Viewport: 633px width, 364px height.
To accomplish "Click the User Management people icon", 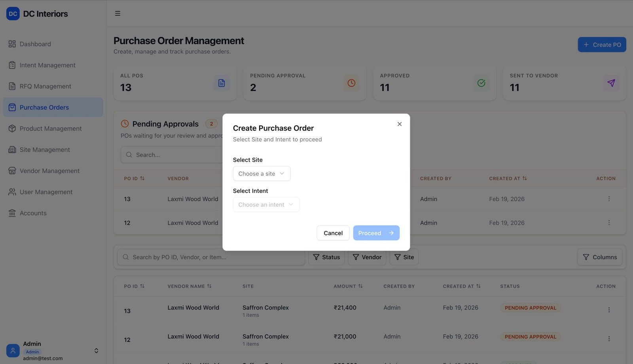I will click(12, 192).
